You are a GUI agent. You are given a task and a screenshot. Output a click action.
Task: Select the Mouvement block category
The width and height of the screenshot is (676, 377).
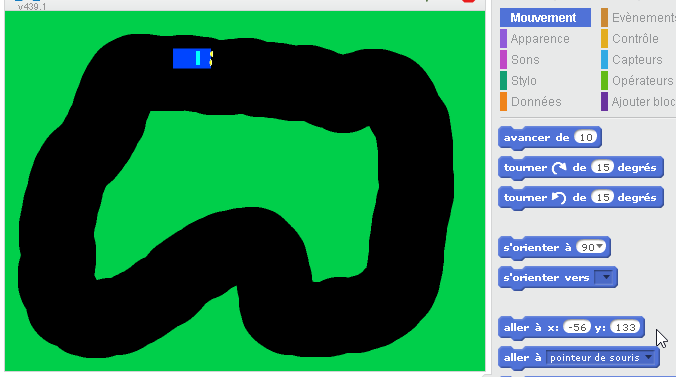[x=545, y=18]
